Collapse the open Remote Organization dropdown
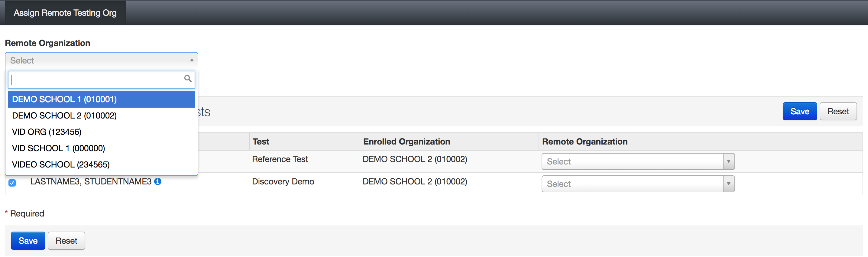Image resolution: width=868 pixels, height=257 pixels. (x=192, y=60)
